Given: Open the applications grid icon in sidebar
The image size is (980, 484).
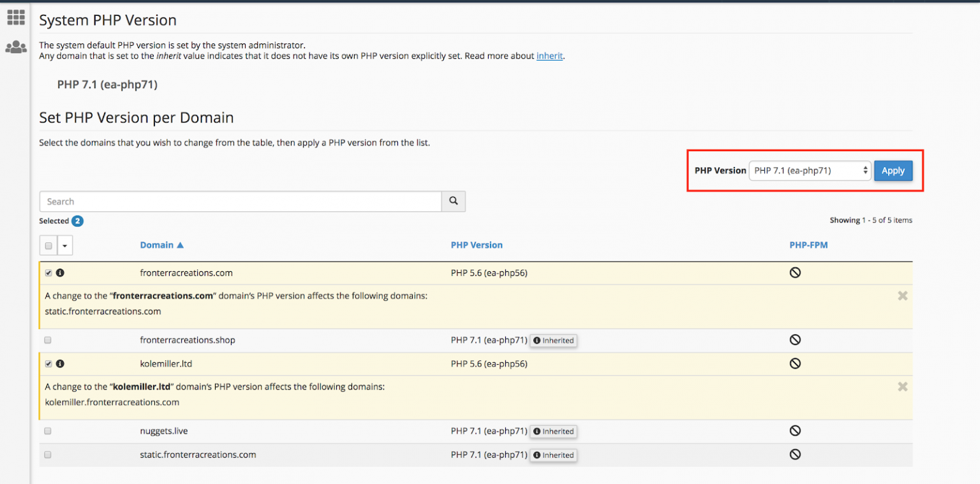Looking at the screenshot, I should point(15,17).
